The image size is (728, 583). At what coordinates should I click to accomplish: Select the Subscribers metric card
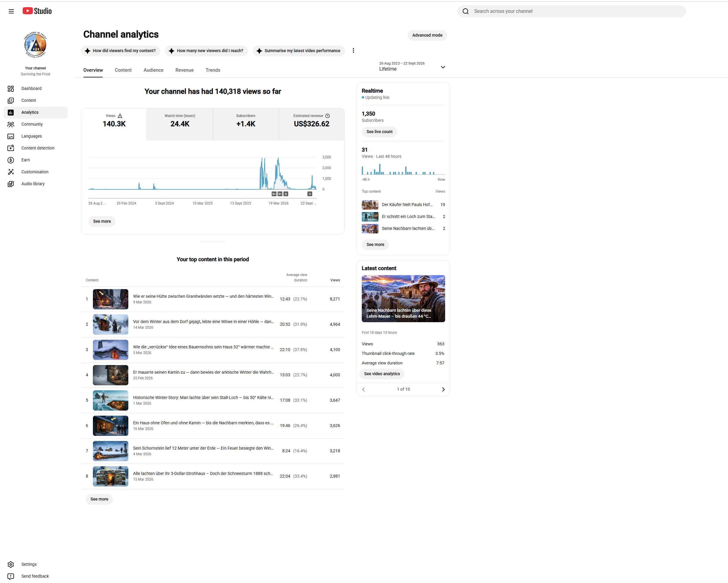click(246, 124)
